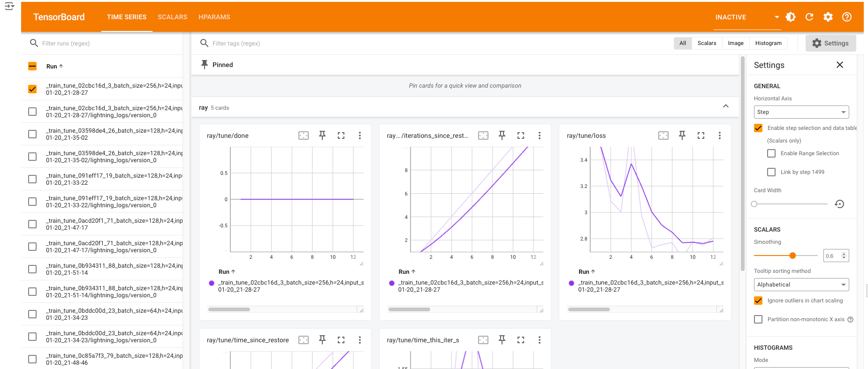The image size is (868, 369).
Task: Open more options menu for ray/tune/done card
Action: coord(360,136)
